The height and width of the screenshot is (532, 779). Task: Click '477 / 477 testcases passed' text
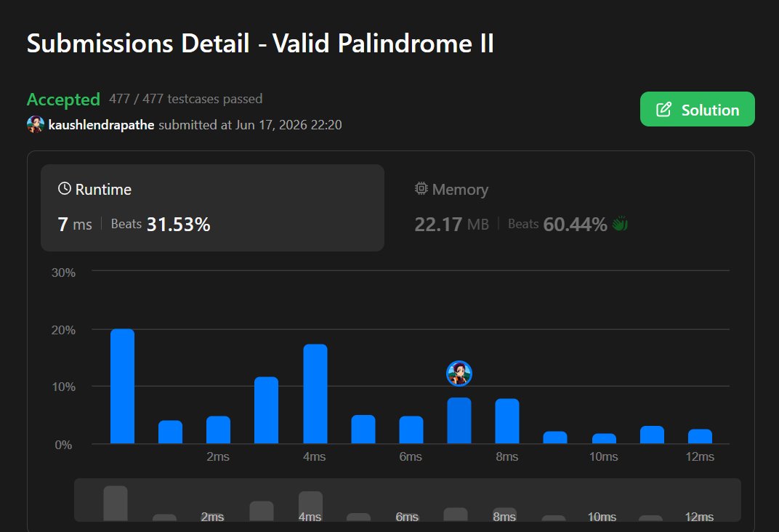point(186,99)
